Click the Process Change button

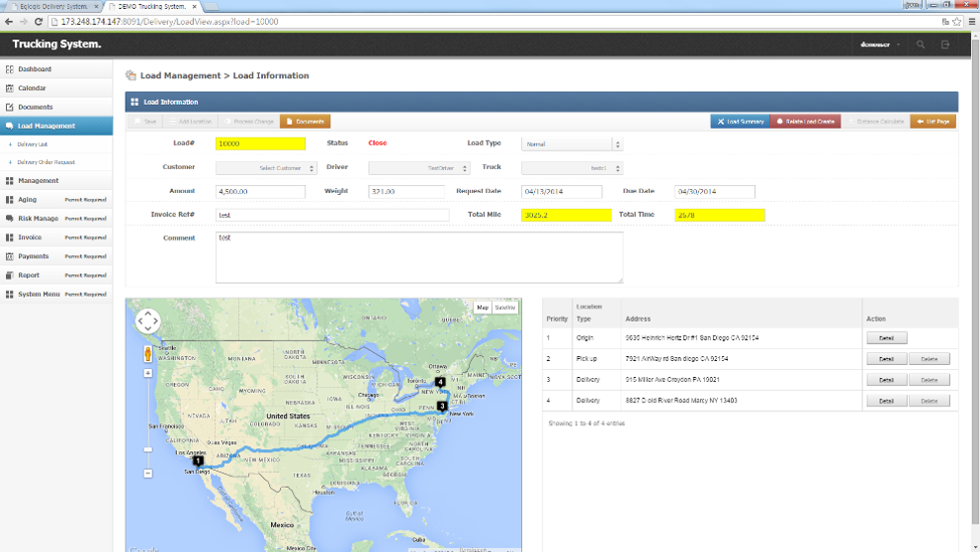coord(249,122)
